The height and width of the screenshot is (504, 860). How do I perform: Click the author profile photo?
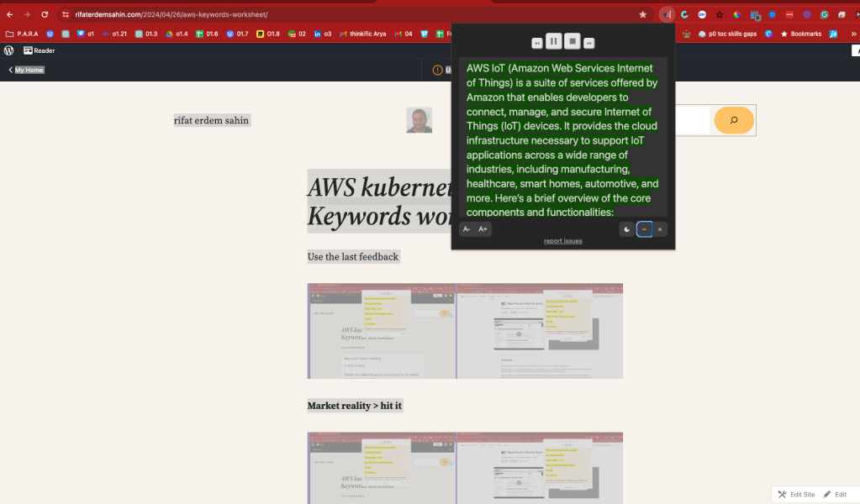(419, 120)
